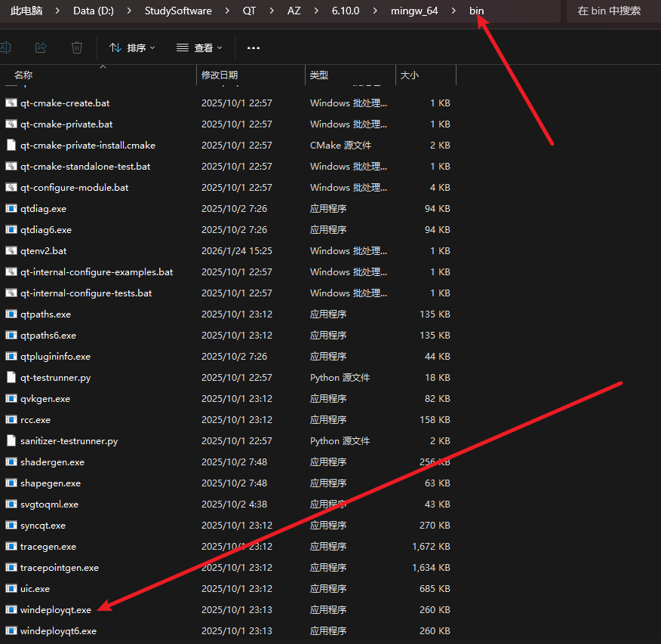
Task: Click the windeployqt6.exe file name
Action: (58, 631)
